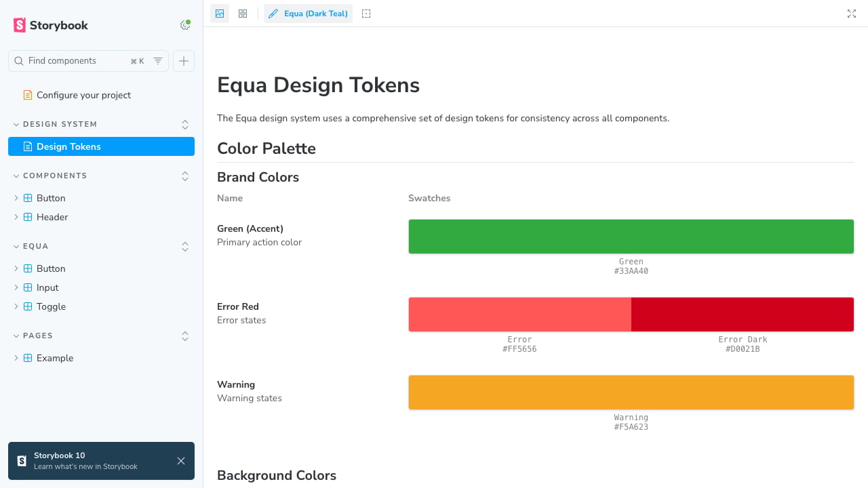
Task: Enter fullscreen mode with the top-right icon
Action: coord(852,14)
